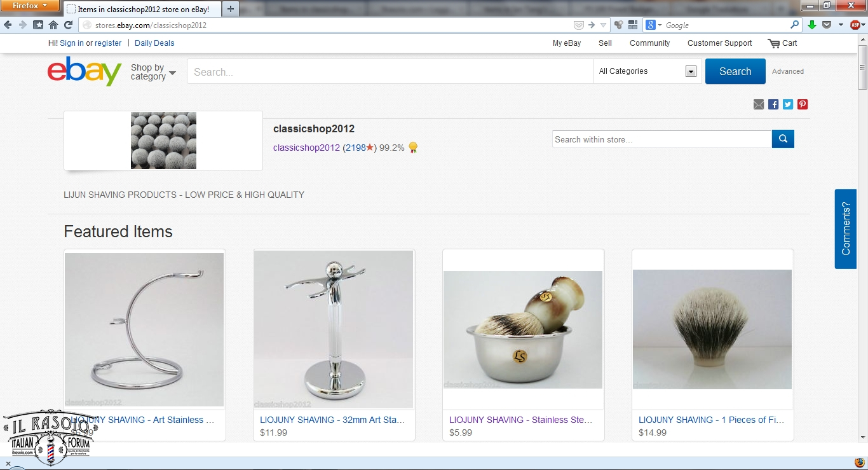Screen dimensions: 868x470
Task: Click the Pocket icon in the address bar
Action: tap(578, 25)
